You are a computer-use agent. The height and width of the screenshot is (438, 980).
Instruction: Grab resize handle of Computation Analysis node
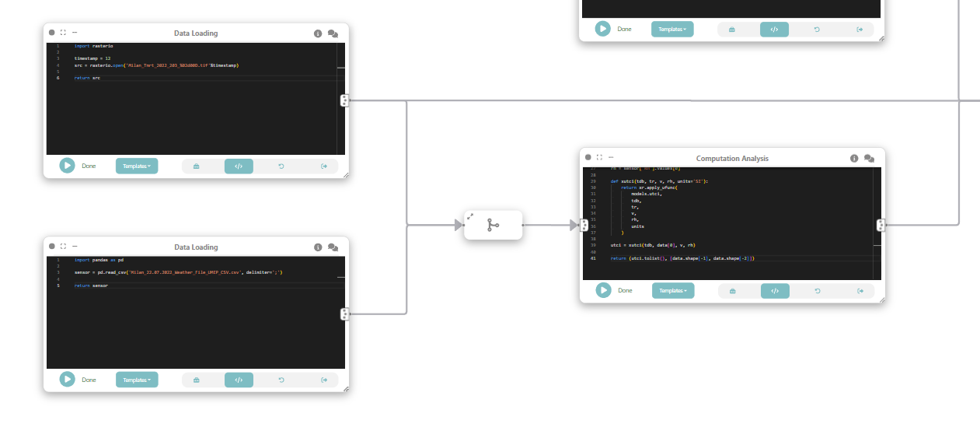882,300
